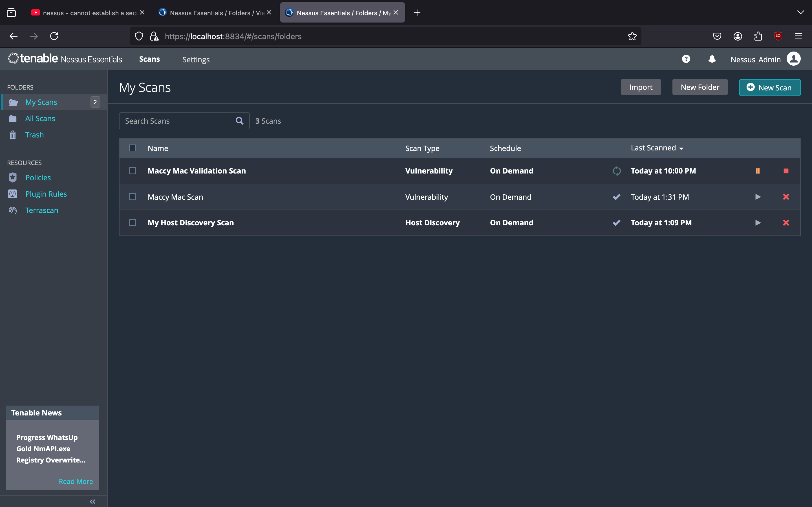Open the notifications bell
Image resolution: width=812 pixels, height=507 pixels.
click(712, 59)
